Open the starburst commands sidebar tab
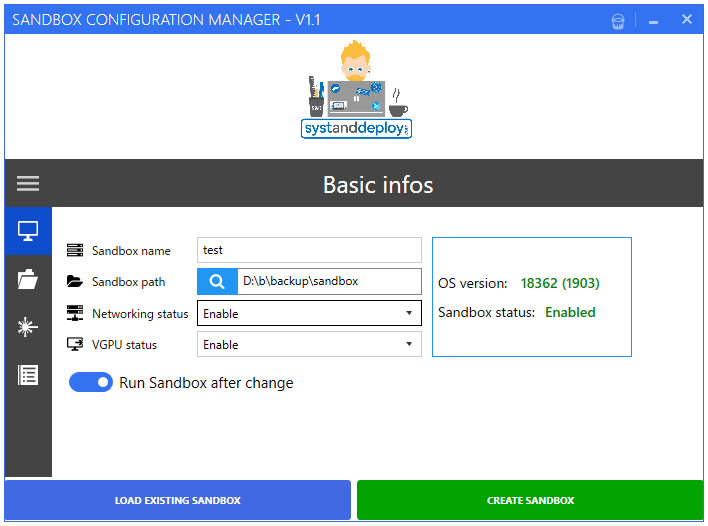This screenshot has width=708, height=526. click(x=28, y=327)
